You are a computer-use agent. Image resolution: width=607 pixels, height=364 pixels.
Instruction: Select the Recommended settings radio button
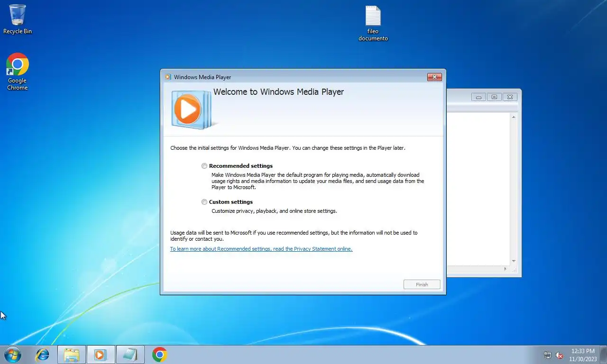204,166
